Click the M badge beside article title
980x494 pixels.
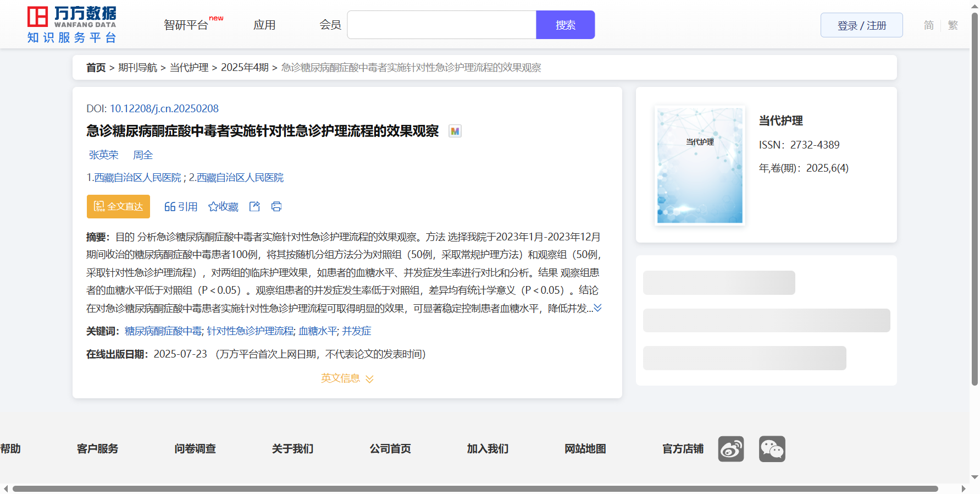(455, 131)
